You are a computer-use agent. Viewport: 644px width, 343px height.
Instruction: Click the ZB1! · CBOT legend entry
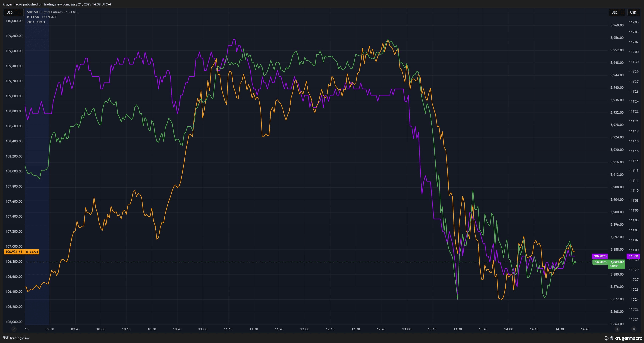click(36, 22)
